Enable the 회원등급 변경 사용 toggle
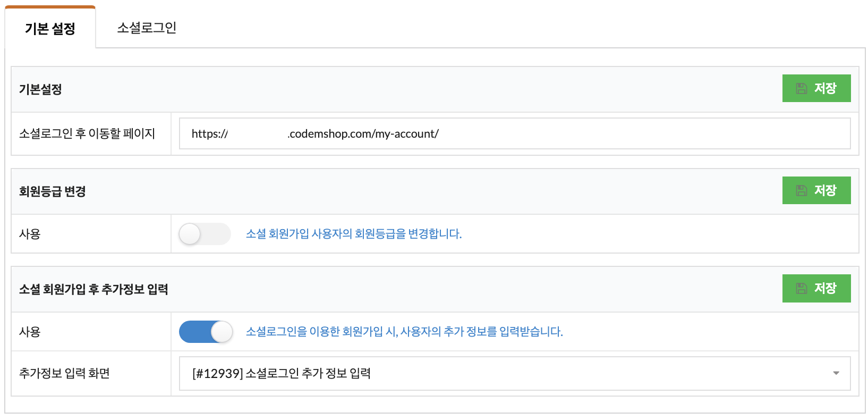This screenshot has height=420, width=868. pos(205,234)
